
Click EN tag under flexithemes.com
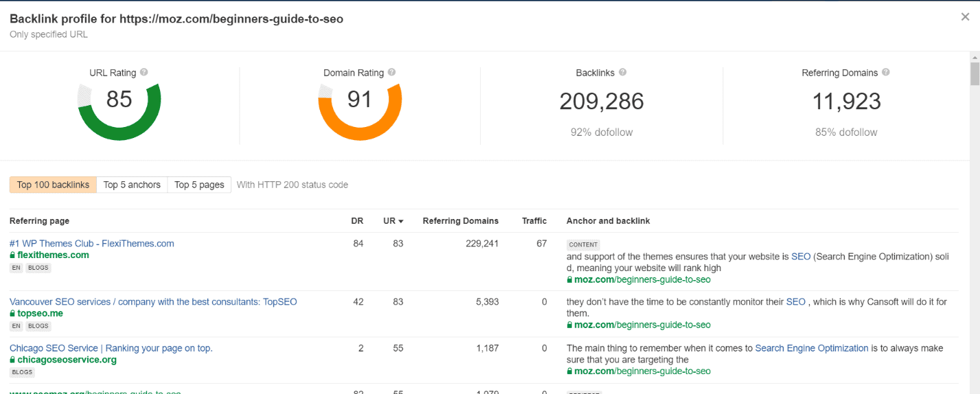pyautogui.click(x=16, y=268)
